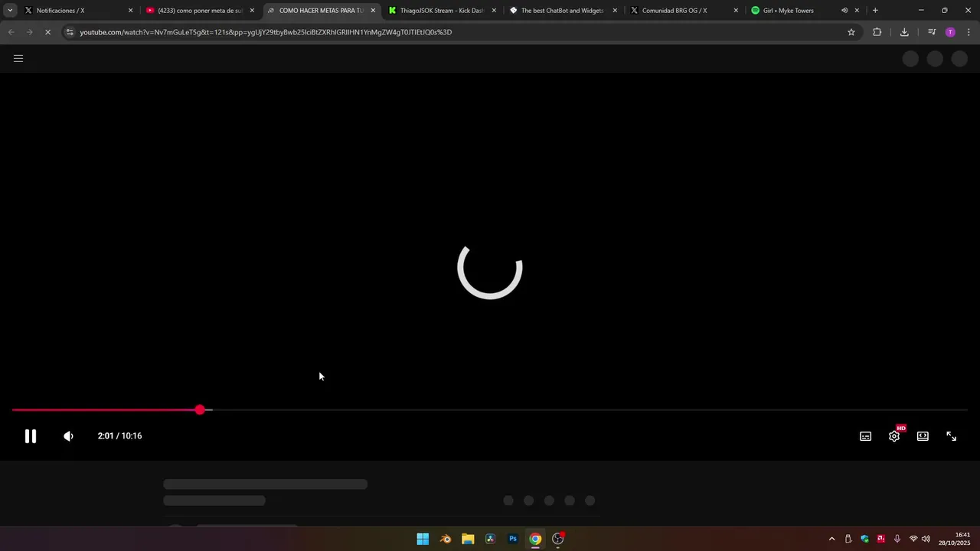Image resolution: width=980 pixels, height=551 pixels.
Task: Open the player settings gear
Action: coord(894,436)
